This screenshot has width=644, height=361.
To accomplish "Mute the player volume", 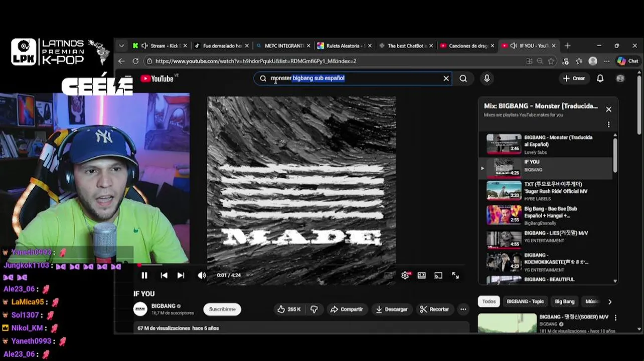I will 202,275.
